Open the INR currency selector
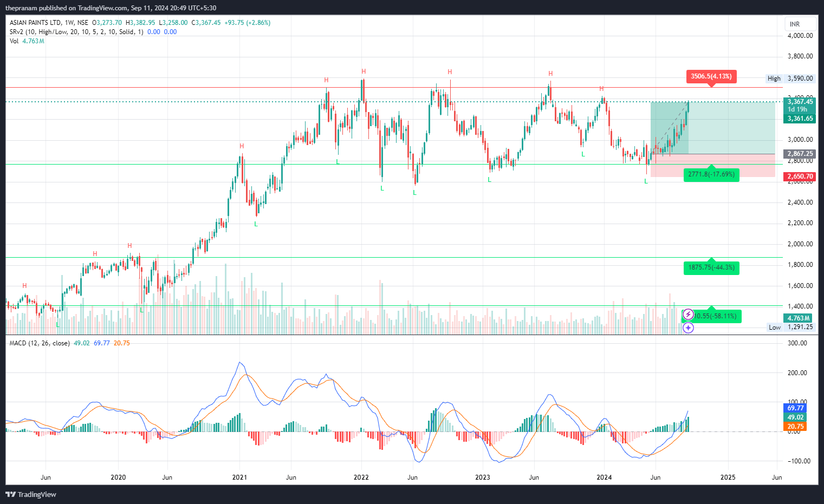Screen dimensions: 824x504 tap(800, 24)
